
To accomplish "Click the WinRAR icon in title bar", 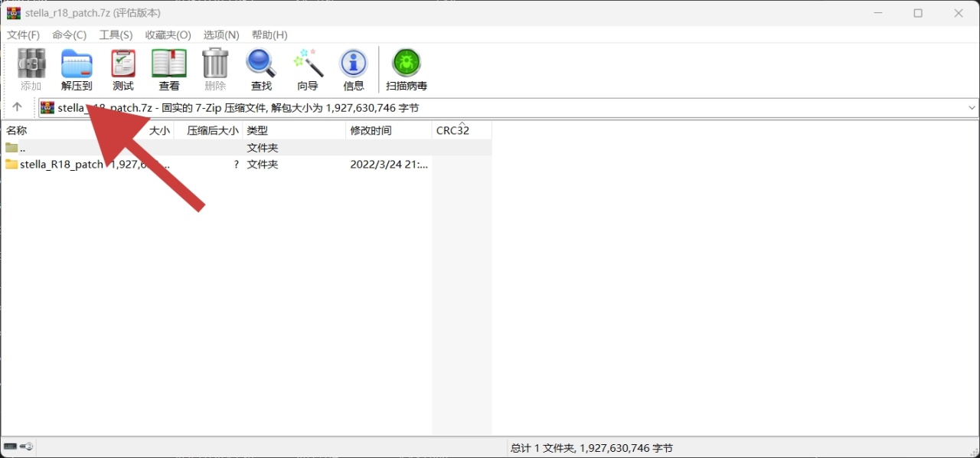I will pyautogui.click(x=13, y=13).
